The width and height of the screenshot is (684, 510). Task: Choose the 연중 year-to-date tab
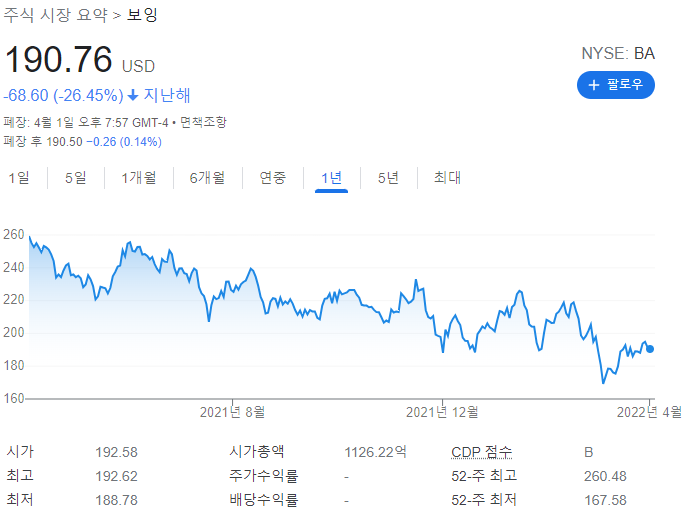(273, 178)
